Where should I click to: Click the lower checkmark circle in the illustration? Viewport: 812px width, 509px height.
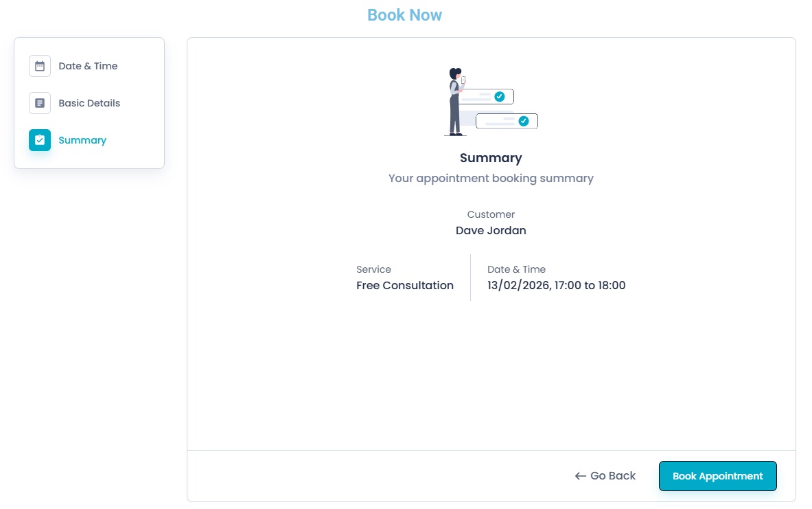(x=524, y=121)
